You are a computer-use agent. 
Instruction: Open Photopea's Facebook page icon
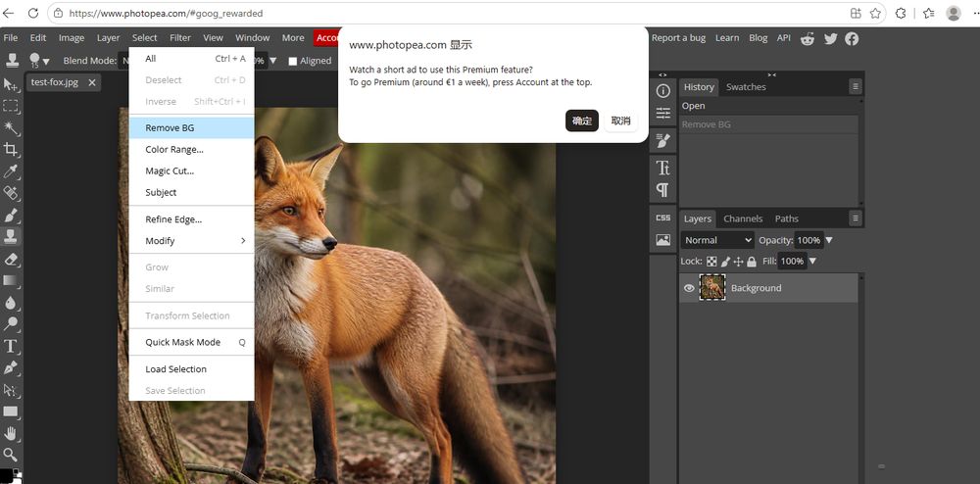[852, 39]
